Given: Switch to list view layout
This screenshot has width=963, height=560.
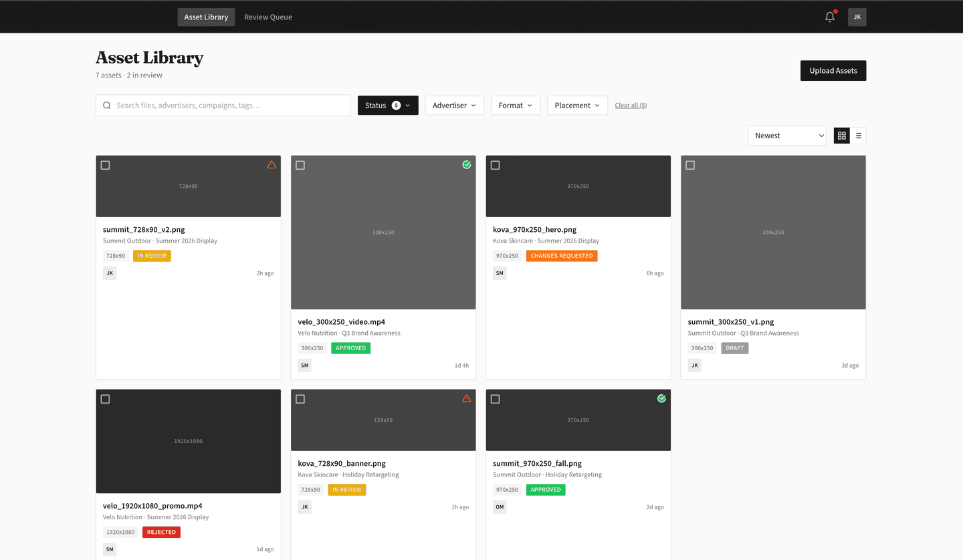Looking at the screenshot, I should pyautogui.click(x=858, y=135).
